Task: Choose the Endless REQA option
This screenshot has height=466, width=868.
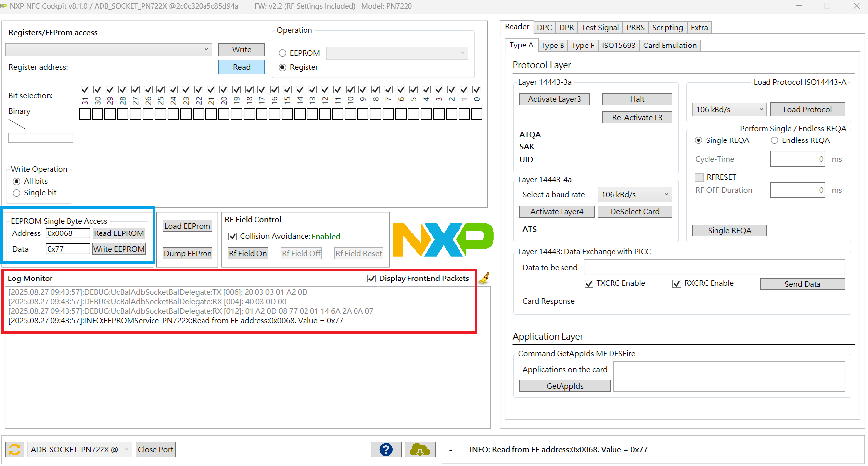Action: point(774,140)
